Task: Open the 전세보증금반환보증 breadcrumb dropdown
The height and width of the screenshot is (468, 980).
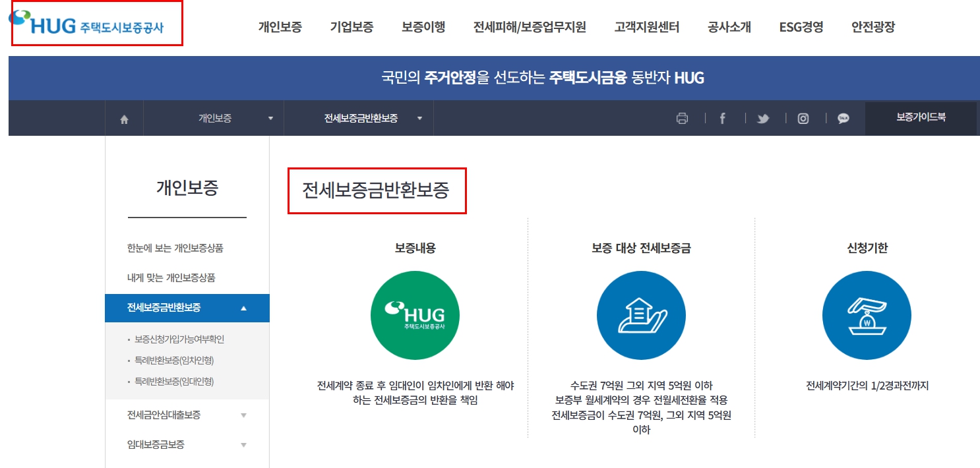Action: [x=359, y=119]
